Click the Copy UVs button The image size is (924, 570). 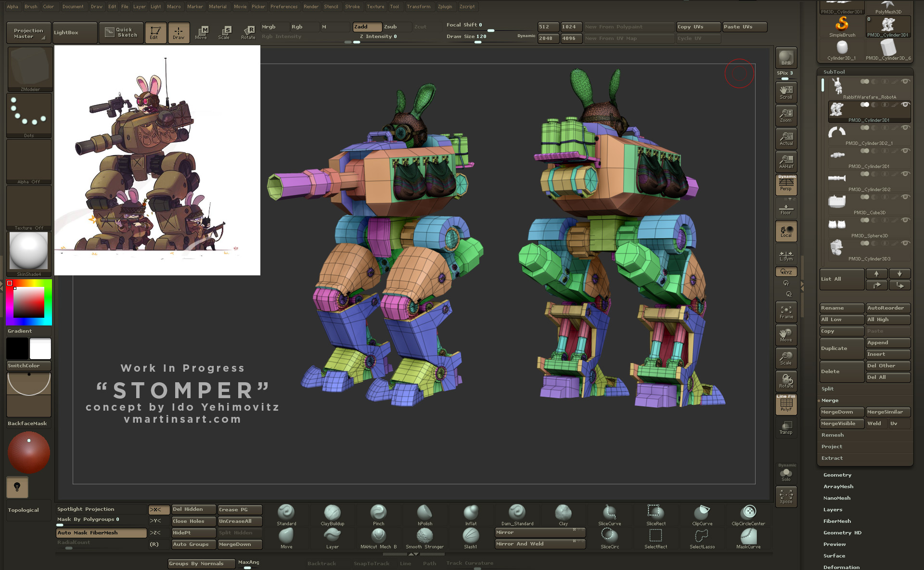click(698, 26)
